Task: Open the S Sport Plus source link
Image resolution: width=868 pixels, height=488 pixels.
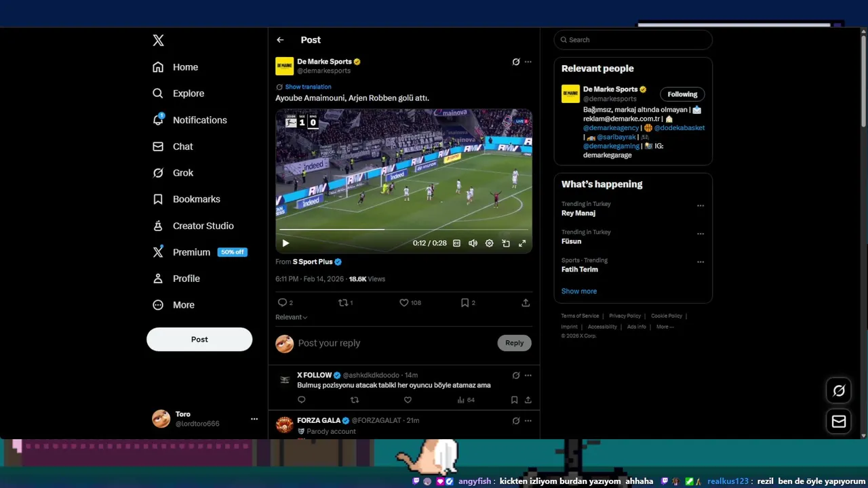Action: click(317, 262)
